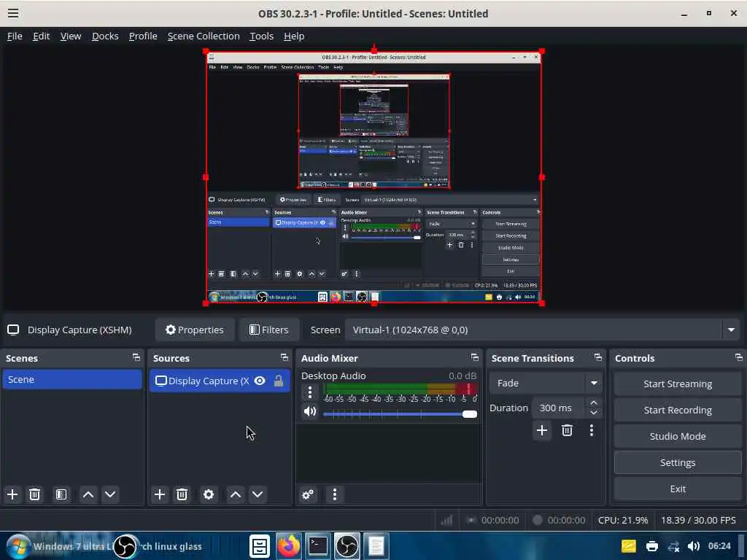The width and height of the screenshot is (747, 560).
Task: Expand the Screen selection dropdown
Action: 731,330
